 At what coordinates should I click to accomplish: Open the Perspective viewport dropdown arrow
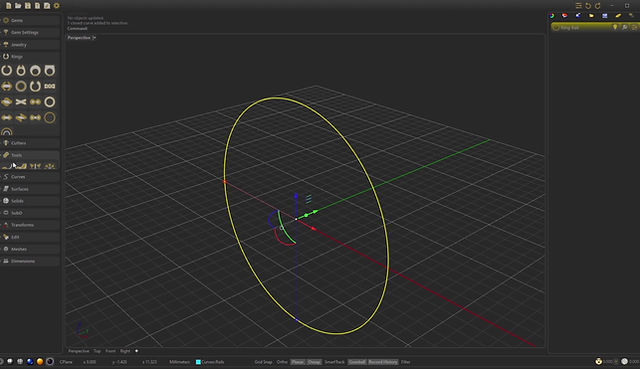tap(94, 38)
